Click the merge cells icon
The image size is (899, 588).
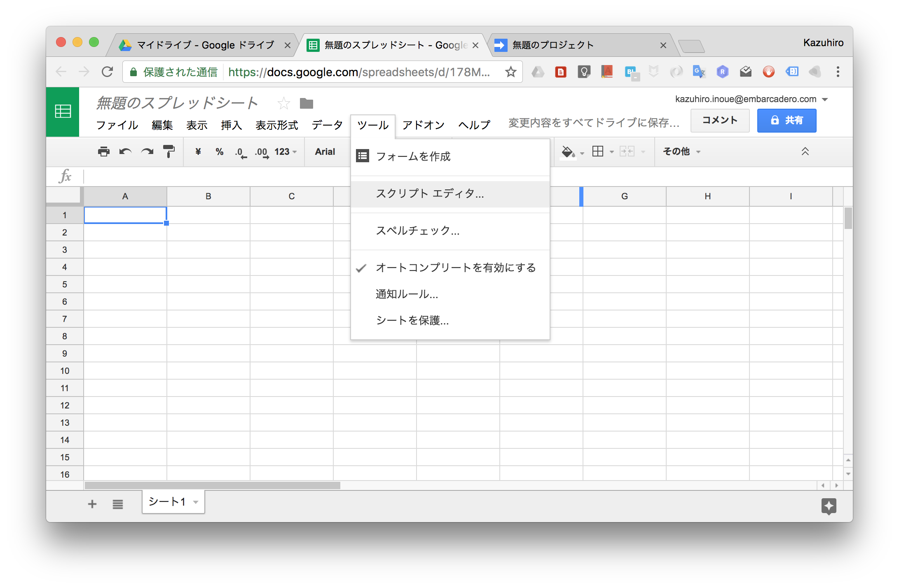(x=627, y=152)
